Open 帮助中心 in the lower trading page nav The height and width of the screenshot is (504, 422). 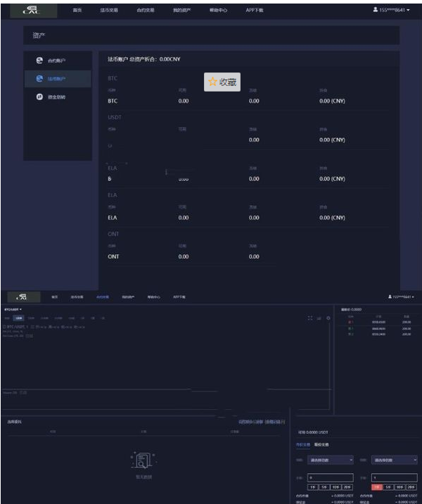(x=154, y=297)
